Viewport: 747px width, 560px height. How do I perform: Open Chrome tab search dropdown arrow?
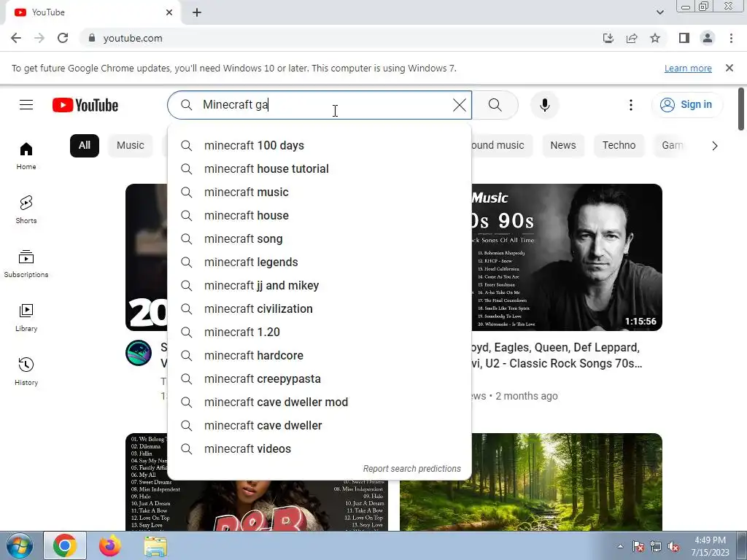click(659, 12)
